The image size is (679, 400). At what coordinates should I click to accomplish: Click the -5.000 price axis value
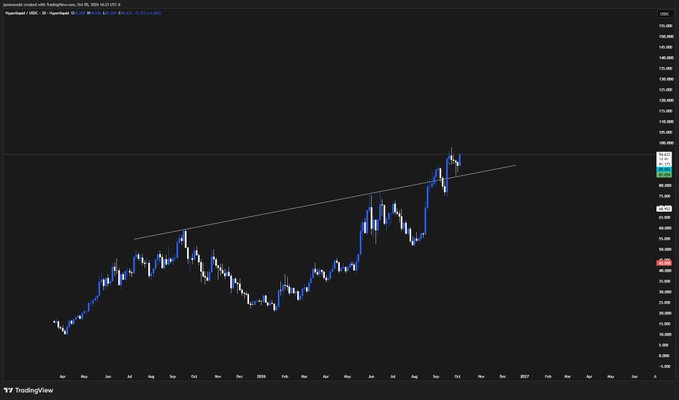[664, 366]
